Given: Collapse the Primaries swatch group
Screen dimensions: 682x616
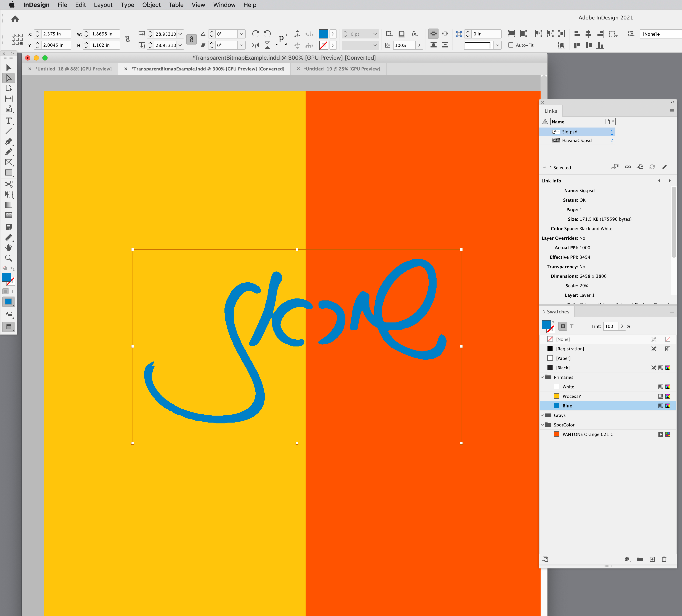Looking at the screenshot, I should click(542, 377).
